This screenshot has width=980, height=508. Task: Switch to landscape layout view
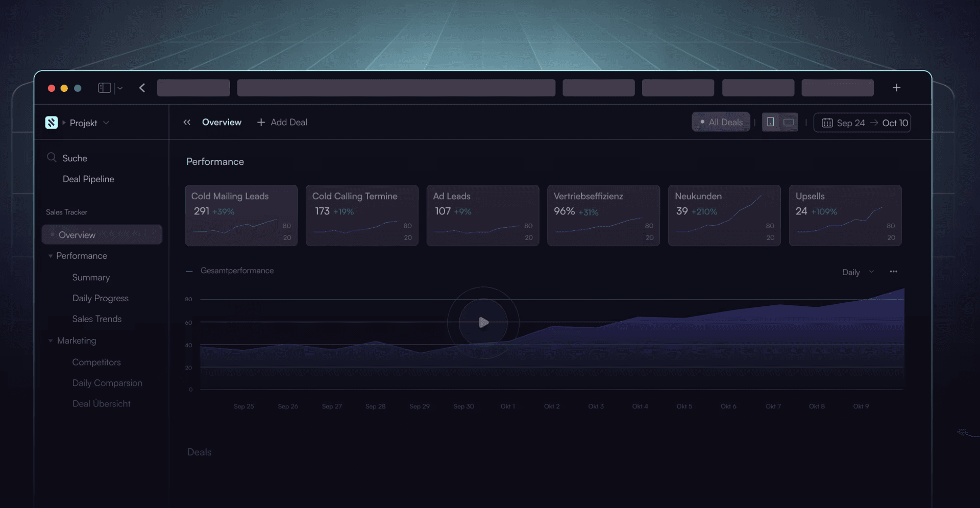(789, 122)
